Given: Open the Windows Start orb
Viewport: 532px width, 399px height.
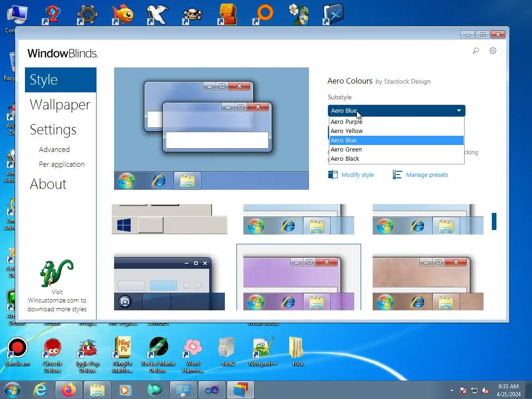Looking at the screenshot, I should (12, 390).
